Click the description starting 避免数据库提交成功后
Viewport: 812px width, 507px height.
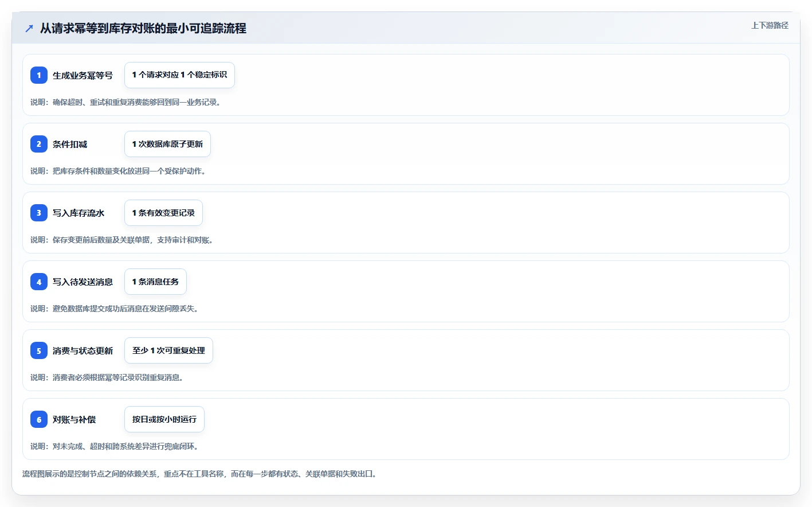click(114, 309)
